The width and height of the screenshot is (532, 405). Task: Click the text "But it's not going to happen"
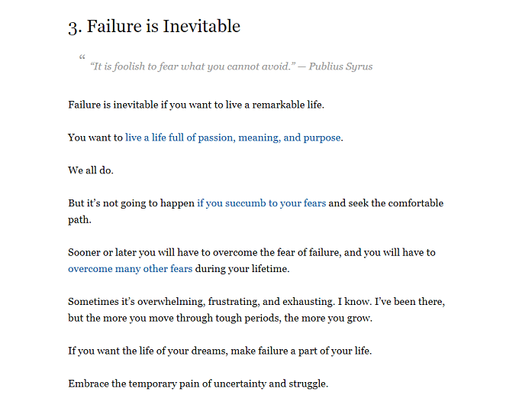click(x=131, y=203)
